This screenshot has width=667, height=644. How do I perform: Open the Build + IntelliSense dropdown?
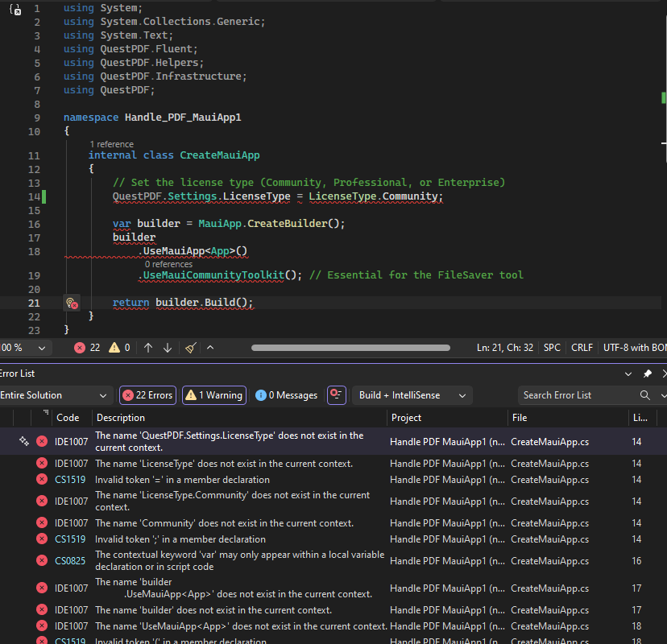pyautogui.click(x=412, y=395)
